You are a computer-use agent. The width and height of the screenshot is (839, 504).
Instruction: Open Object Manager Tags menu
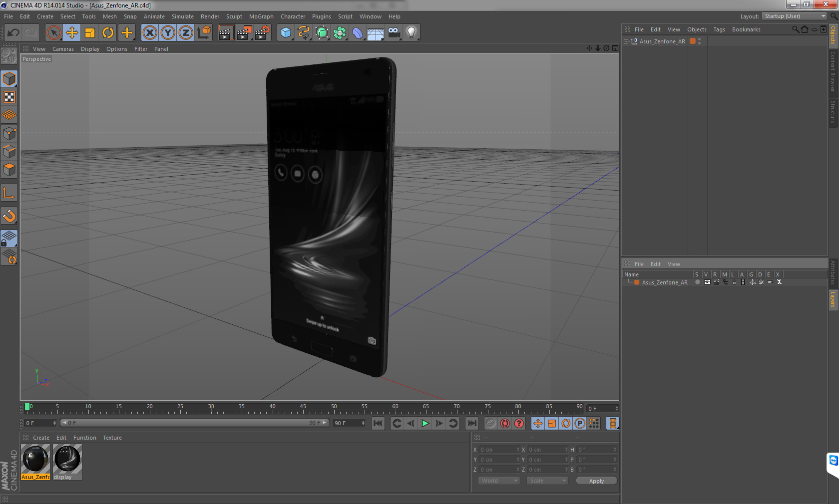(x=719, y=29)
